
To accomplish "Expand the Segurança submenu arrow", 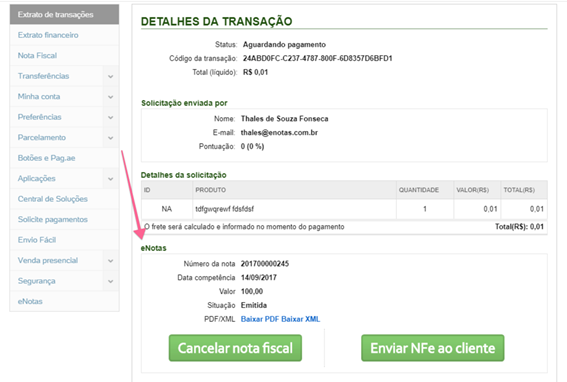I will click(111, 281).
